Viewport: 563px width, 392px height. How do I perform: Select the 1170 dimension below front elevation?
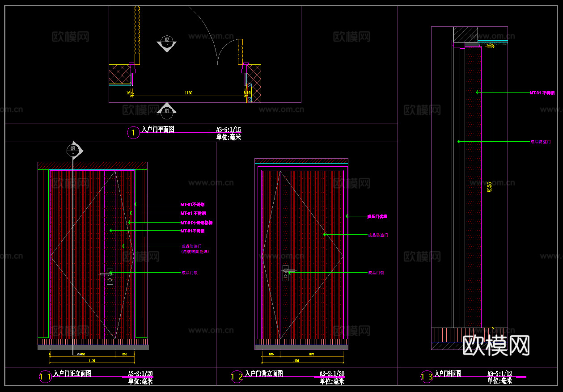coord(91,360)
